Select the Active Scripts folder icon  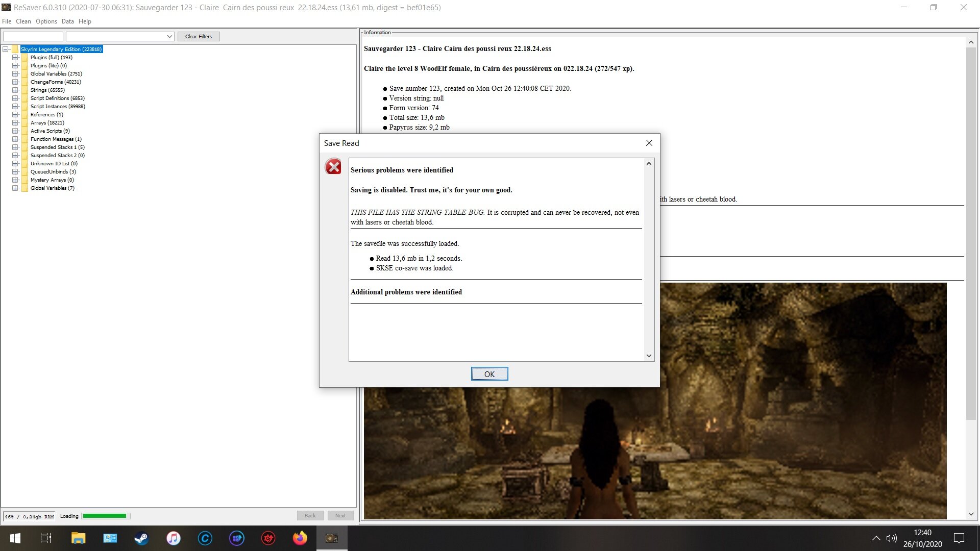[x=24, y=131]
